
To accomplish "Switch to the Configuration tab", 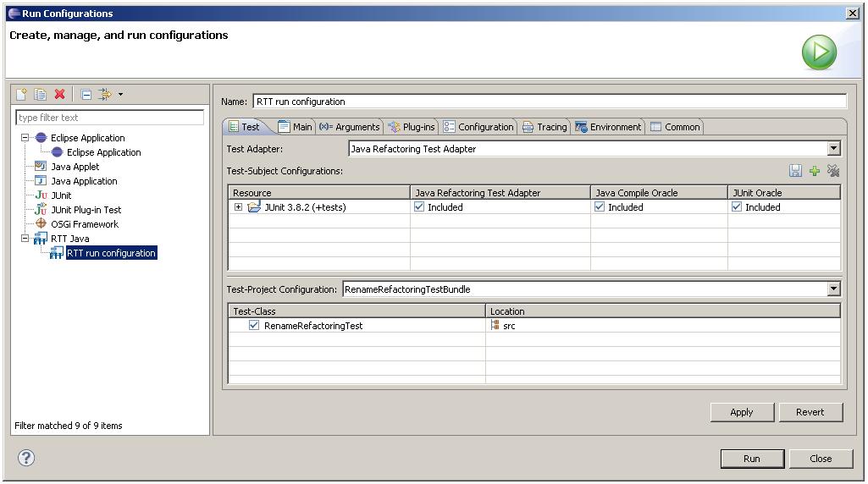I will pyautogui.click(x=478, y=127).
